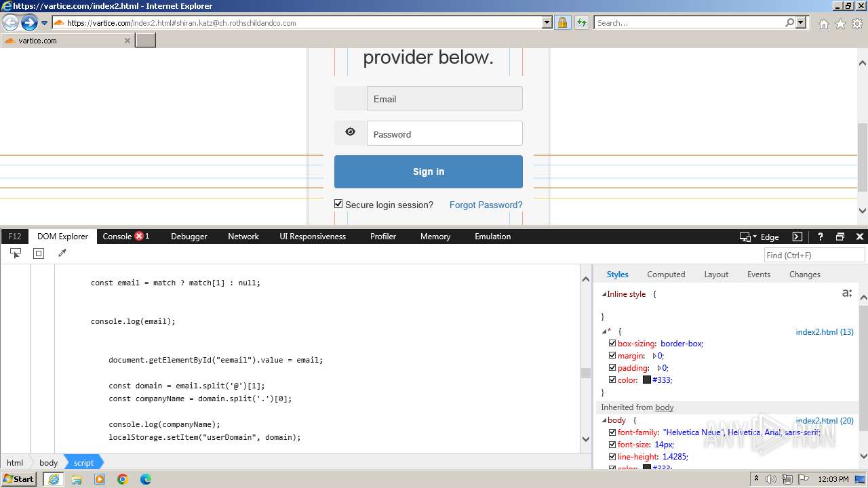
Task: Click the IE Search box
Action: (x=689, y=23)
